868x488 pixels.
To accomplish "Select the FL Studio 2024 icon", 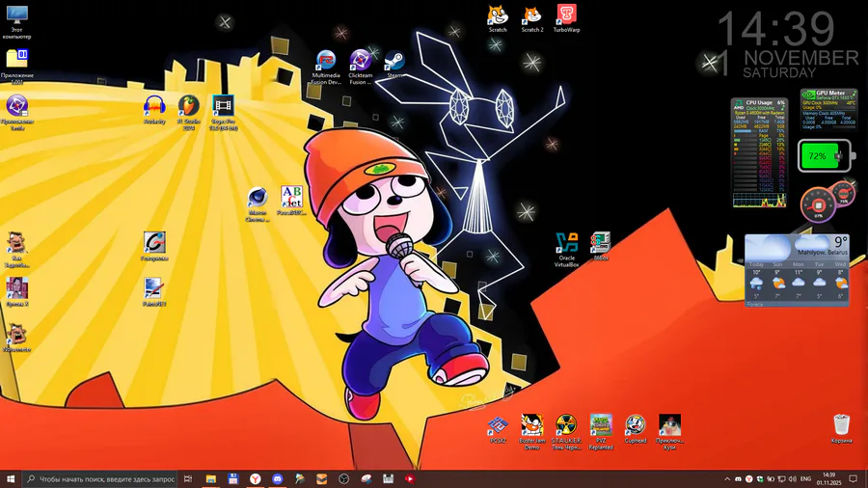I will coord(189,112).
